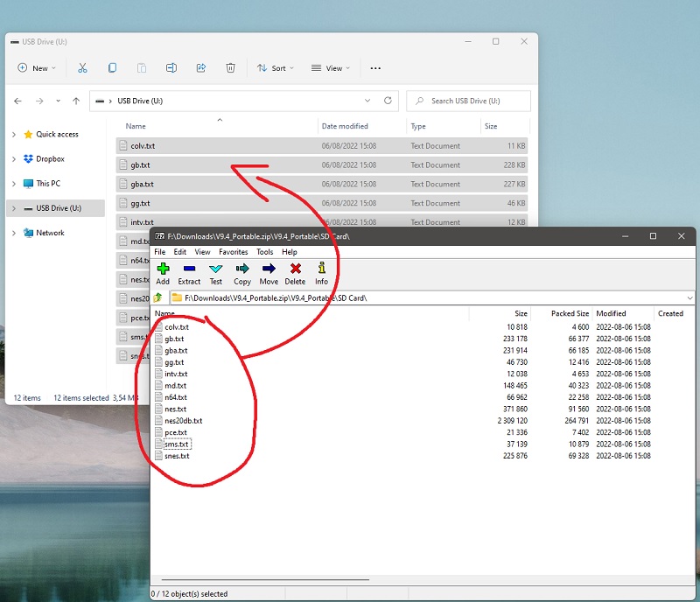Open the View dropdown in Explorer

pyautogui.click(x=331, y=68)
